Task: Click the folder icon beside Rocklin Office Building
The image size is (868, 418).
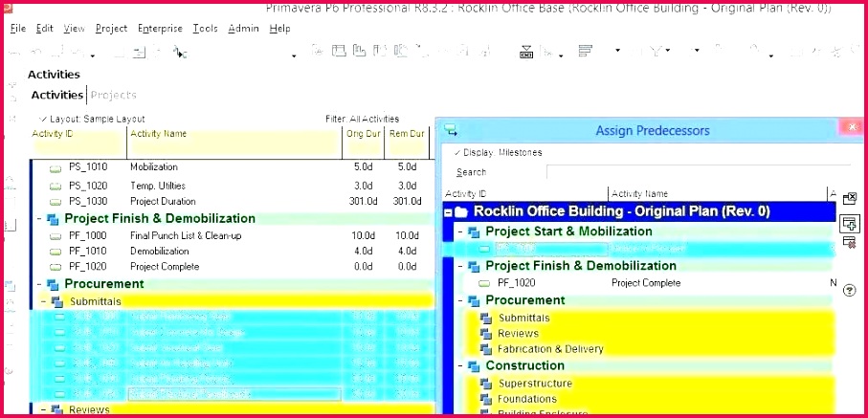Action: click(x=460, y=211)
